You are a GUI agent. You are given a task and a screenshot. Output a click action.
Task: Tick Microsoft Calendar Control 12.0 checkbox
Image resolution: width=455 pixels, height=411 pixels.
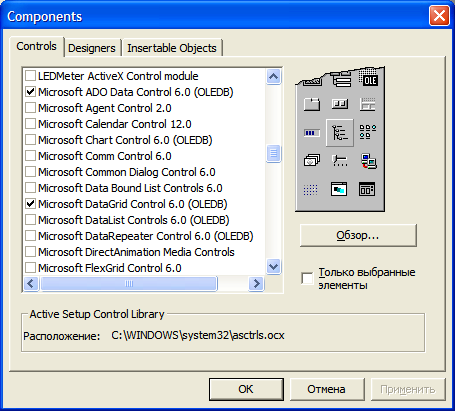[31, 124]
